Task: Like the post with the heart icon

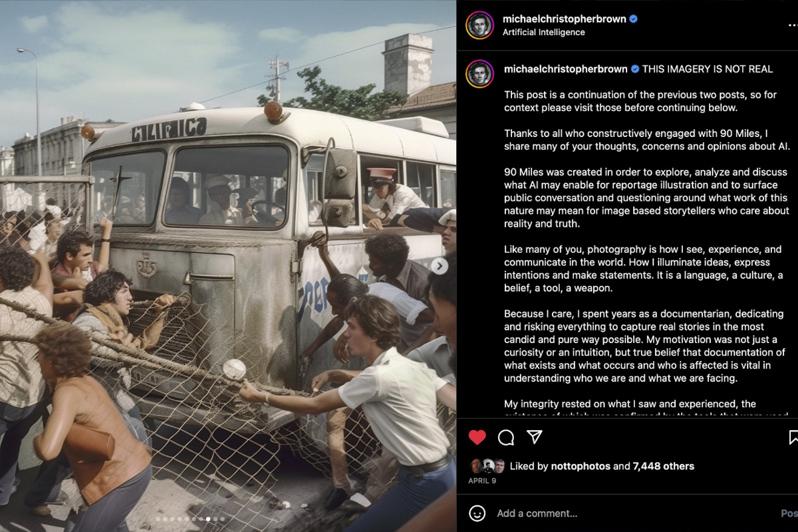Action: (477, 437)
